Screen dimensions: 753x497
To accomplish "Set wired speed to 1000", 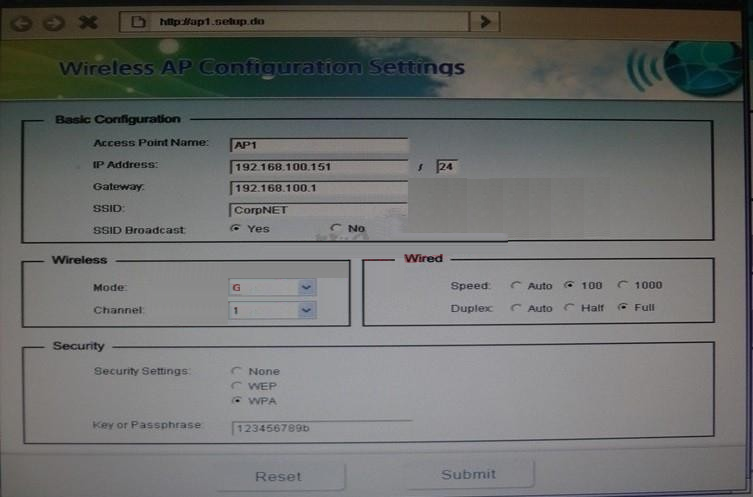I will coord(623,285).
